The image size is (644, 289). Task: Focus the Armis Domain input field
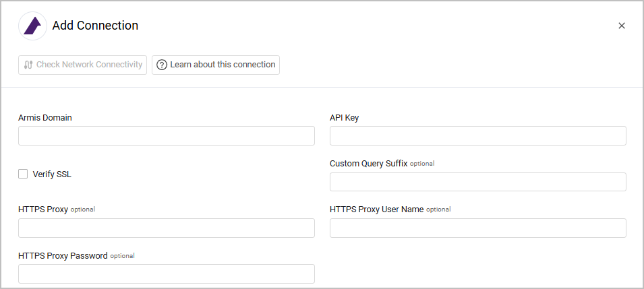point(167,136)
